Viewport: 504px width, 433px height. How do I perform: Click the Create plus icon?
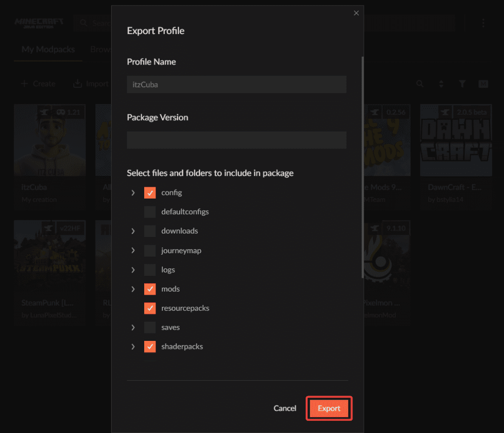[25, 84]
